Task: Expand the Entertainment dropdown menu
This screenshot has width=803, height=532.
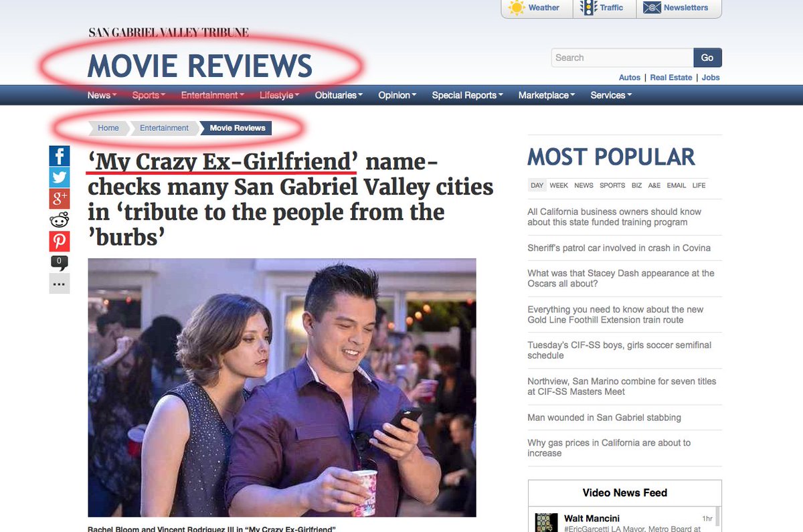Action: [x=212, y=95]
